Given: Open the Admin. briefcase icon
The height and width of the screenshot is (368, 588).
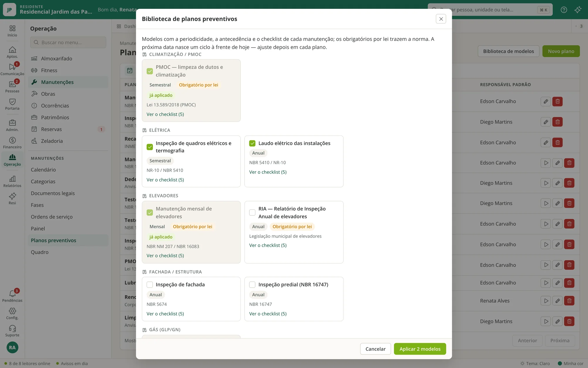Looking at the screenshot, I should 12,125.
